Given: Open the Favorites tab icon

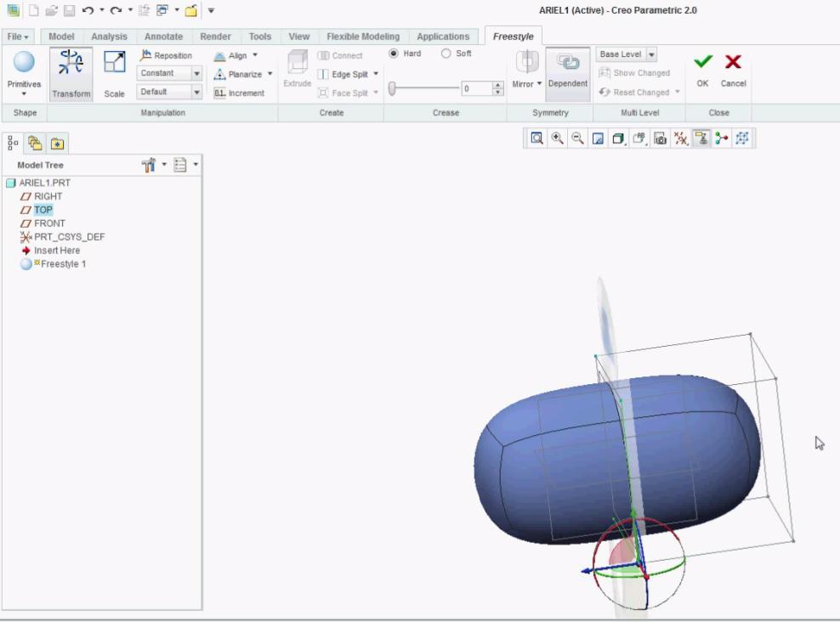Looking at the screenshot, I should pos(57,143).
